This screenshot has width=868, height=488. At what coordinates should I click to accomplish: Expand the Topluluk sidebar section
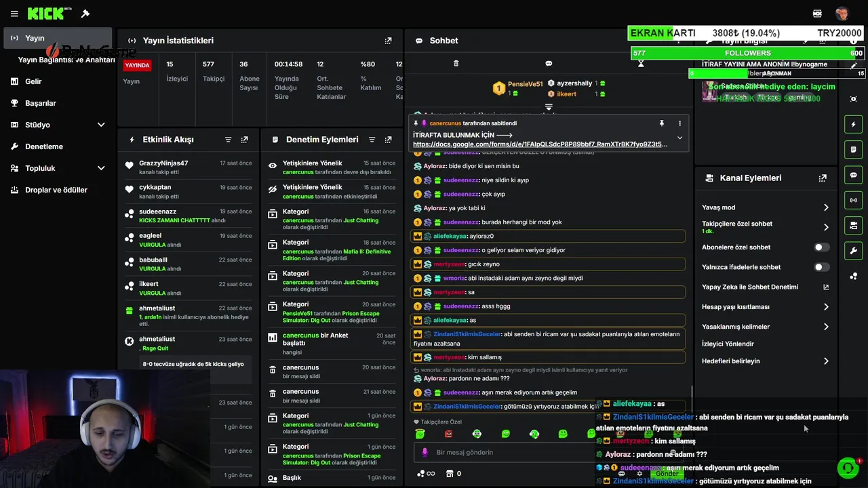pyautogui.click(x=101, y=168)
